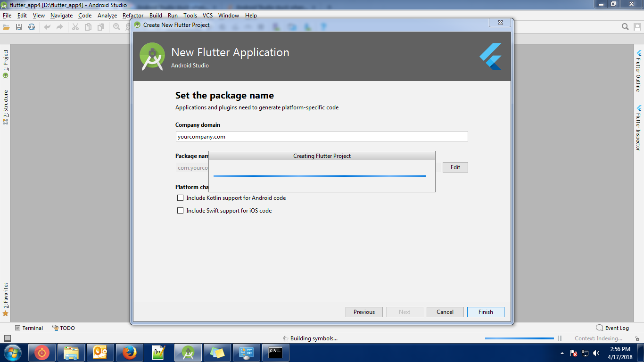Open Windows Explorer from the taskbar
The image size is (644, 362).
(x=71, y=353)
